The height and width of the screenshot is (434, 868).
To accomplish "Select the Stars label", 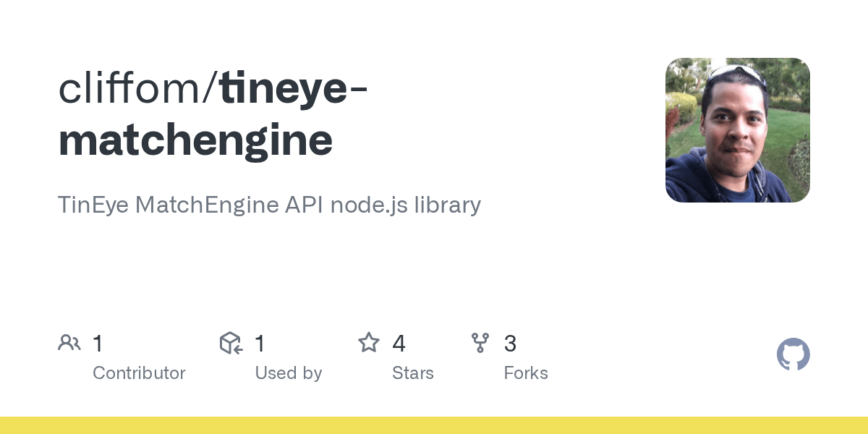I will [413, 373].
